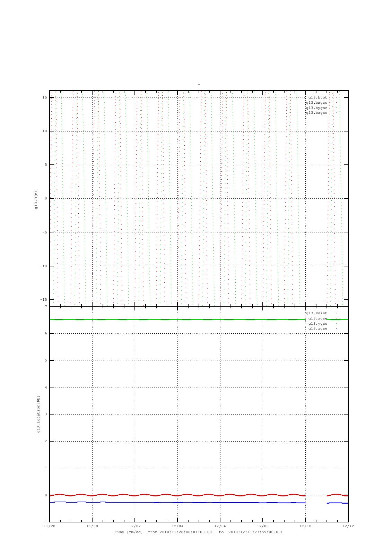Click the g13.location[RE] vertical axis label
Screen dimensions: 392x555
pyautogui.click(x=38, y=414)
